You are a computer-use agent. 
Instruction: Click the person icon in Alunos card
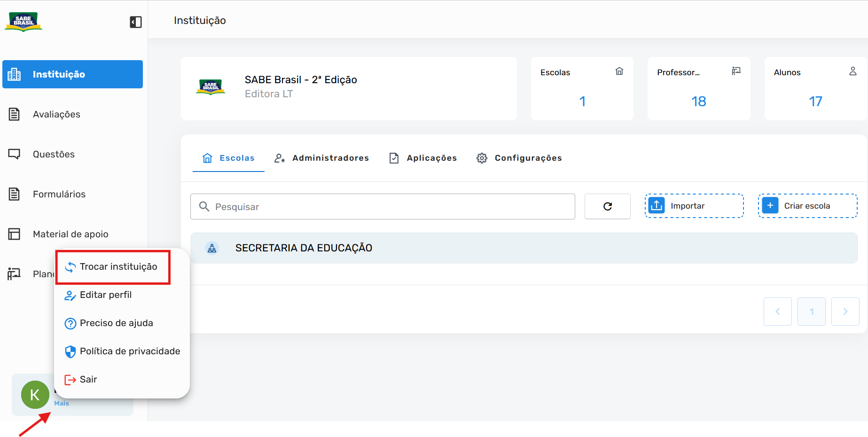853,71
